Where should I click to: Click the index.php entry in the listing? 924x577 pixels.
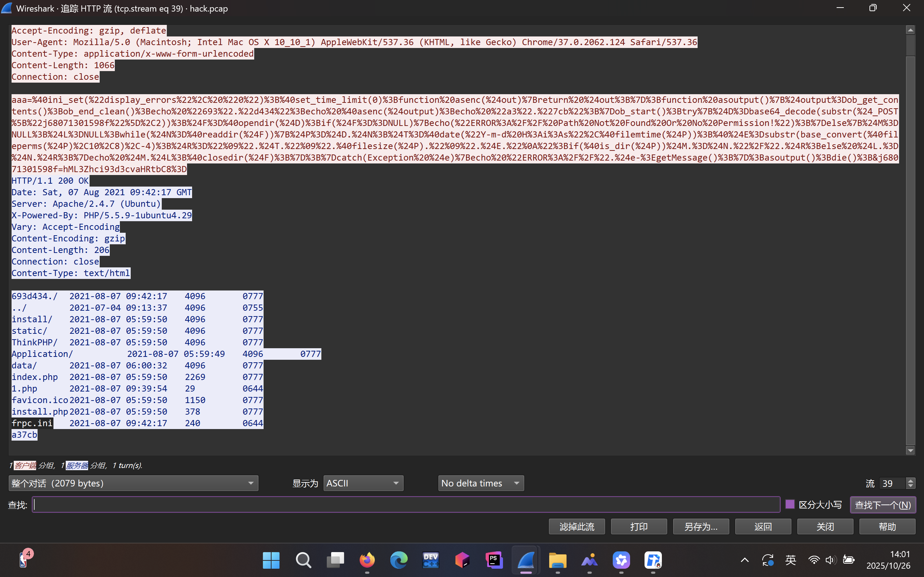coord(35,377)
